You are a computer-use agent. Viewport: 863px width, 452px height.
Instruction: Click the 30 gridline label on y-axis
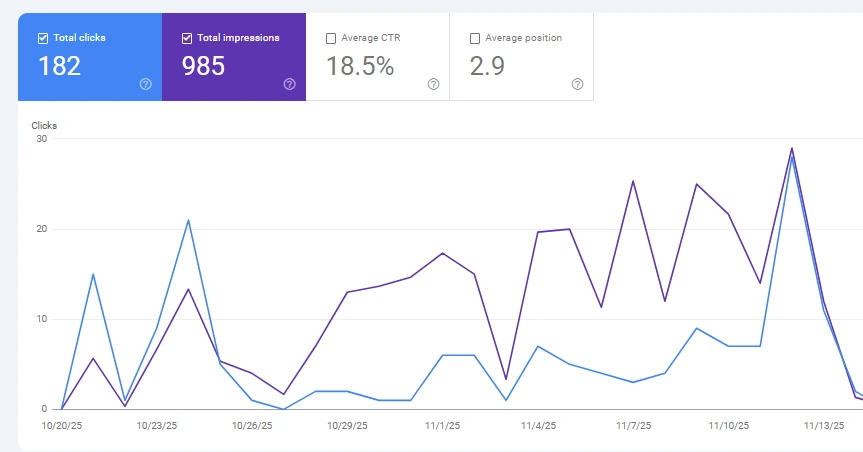coord(41,138)
